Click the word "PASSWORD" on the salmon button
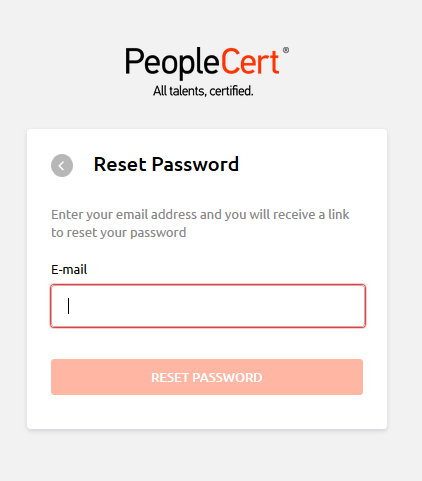The width and height of the screenshot is (422, 481). 227,377
